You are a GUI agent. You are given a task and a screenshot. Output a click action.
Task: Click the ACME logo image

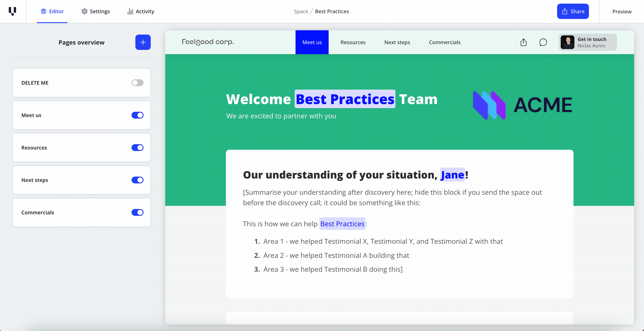click(523, 105)
